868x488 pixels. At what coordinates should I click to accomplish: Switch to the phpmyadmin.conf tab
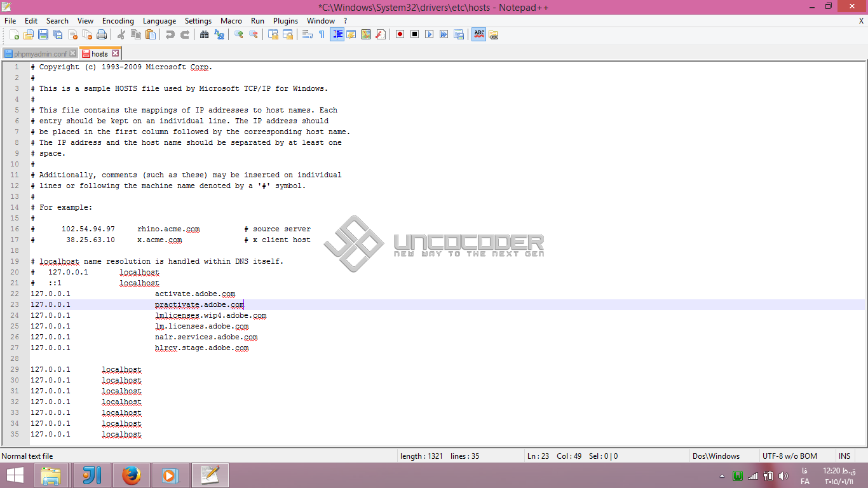pyautogui.click(x=40, y=54)
